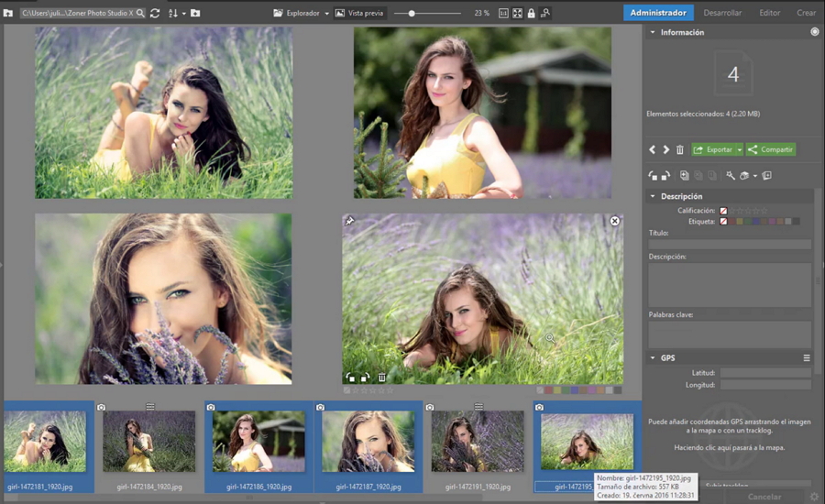Open the Explorador dropdown

pyautogui.click(x=302, y=13)
